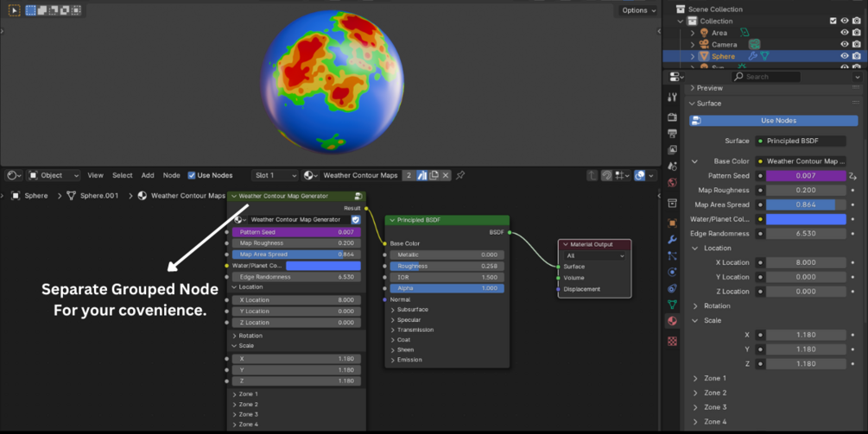This screenshot has height=434, width=868.
Task: Expand the Rotation panel in properties
Action: (695, 305)
